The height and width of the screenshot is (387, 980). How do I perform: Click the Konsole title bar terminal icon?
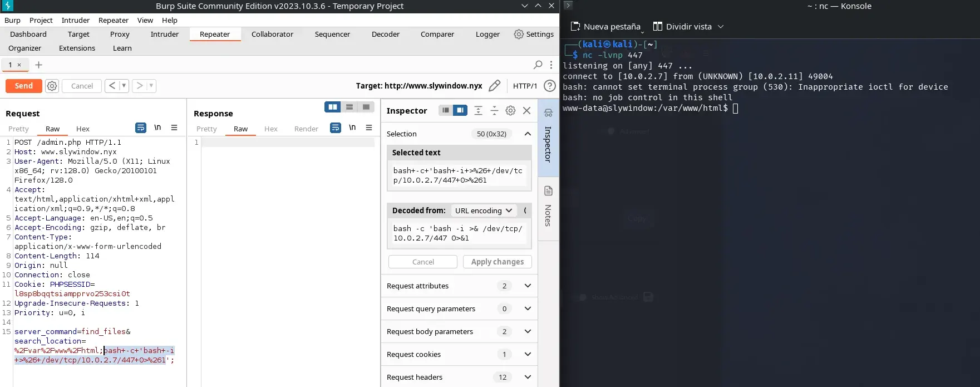[x=568, y=6]
